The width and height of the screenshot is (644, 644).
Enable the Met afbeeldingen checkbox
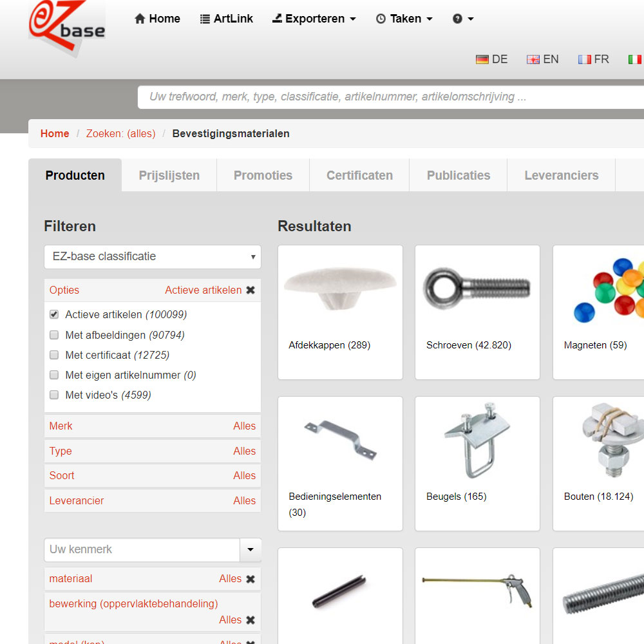click(54, 335)
